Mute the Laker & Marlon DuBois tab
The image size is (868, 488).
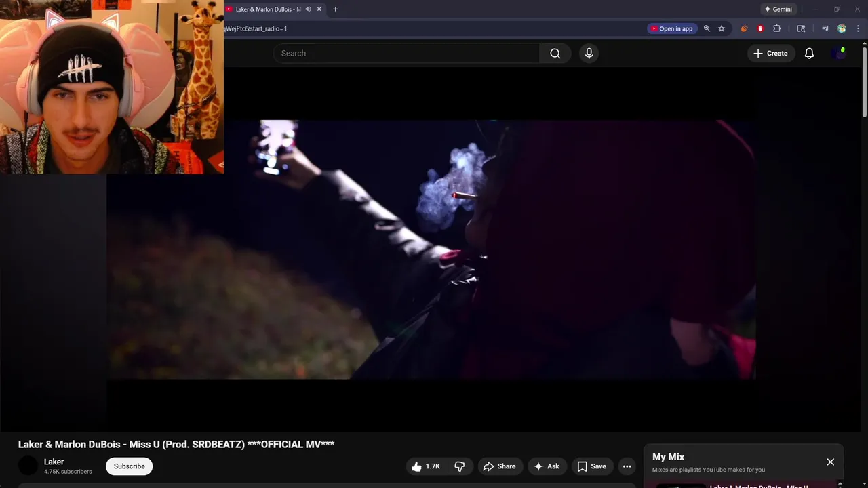309,9
